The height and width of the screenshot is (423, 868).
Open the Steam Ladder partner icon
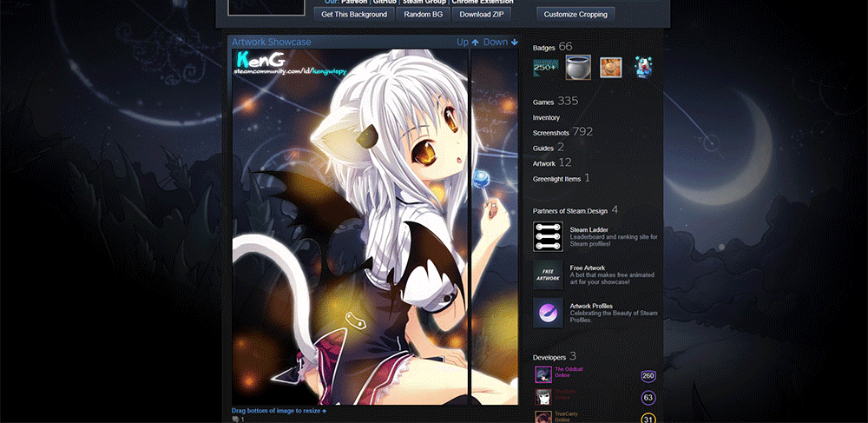548,236
